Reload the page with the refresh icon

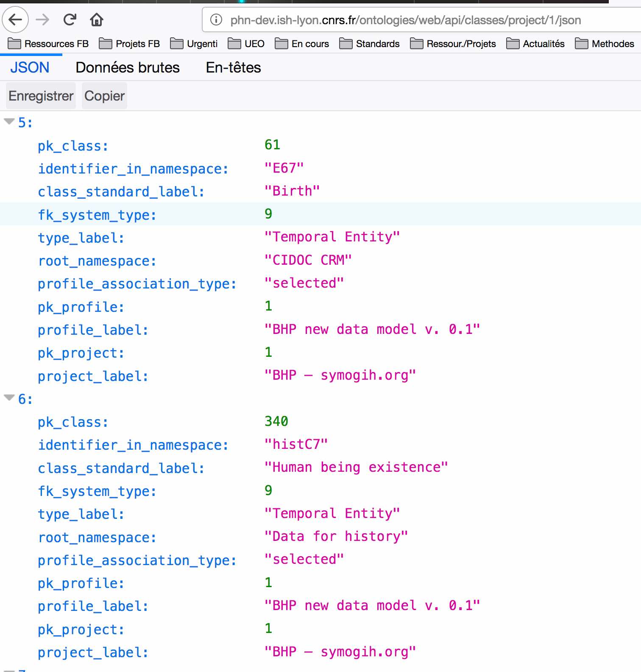pos(70,20)
